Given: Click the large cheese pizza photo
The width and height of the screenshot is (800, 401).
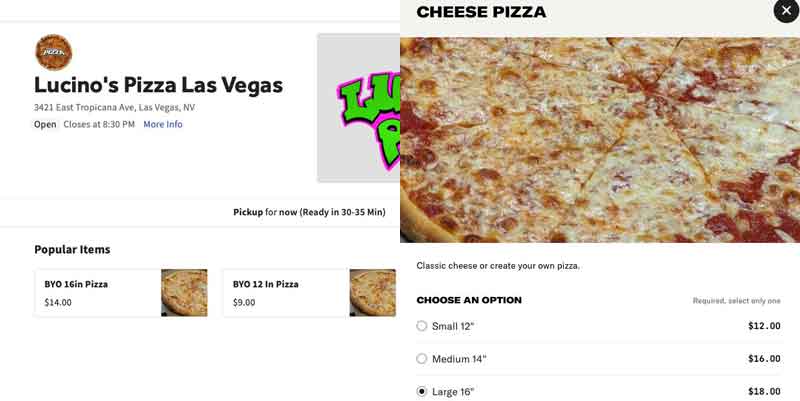Looking at the screenshot, I should tap(600, 140).
